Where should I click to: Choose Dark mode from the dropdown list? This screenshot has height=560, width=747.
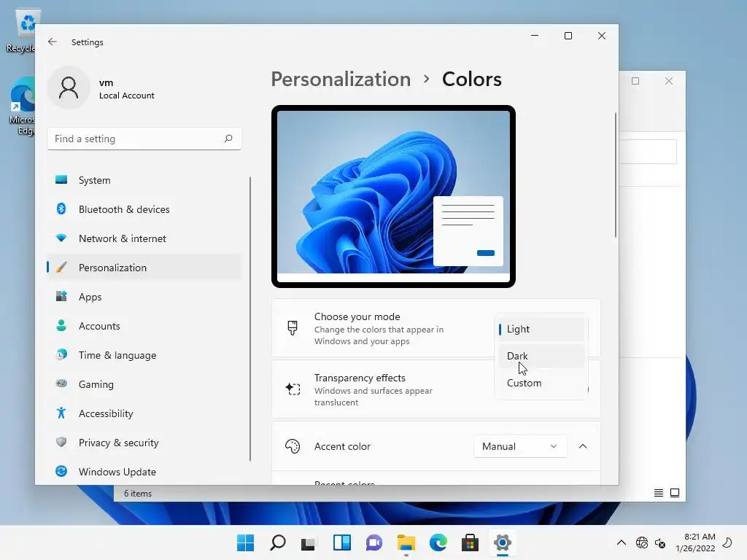541,356
